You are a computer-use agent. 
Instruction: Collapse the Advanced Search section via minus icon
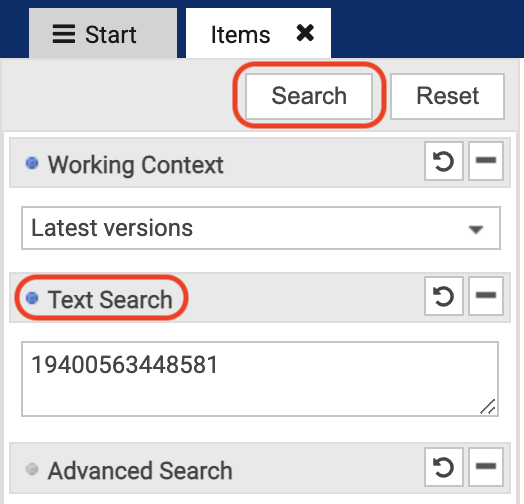coord(486,467)
